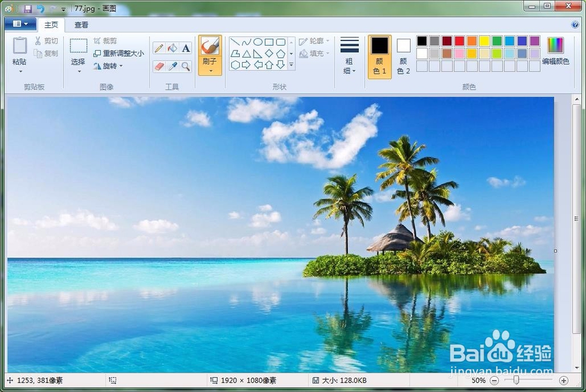Pick the yellow color swatch
This screenshot has width=586, height=392.
coord(485,41)
